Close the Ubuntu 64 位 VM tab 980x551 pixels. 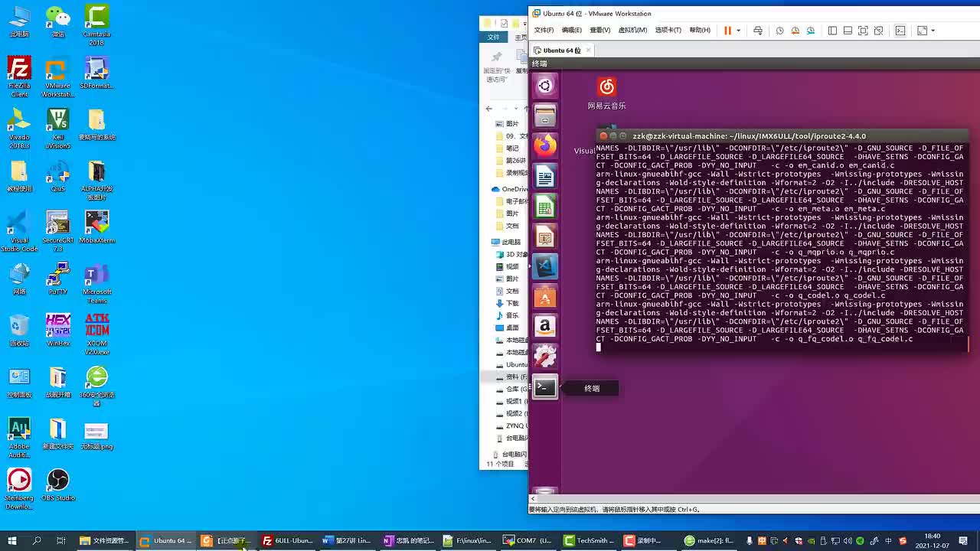pos(588,51)
